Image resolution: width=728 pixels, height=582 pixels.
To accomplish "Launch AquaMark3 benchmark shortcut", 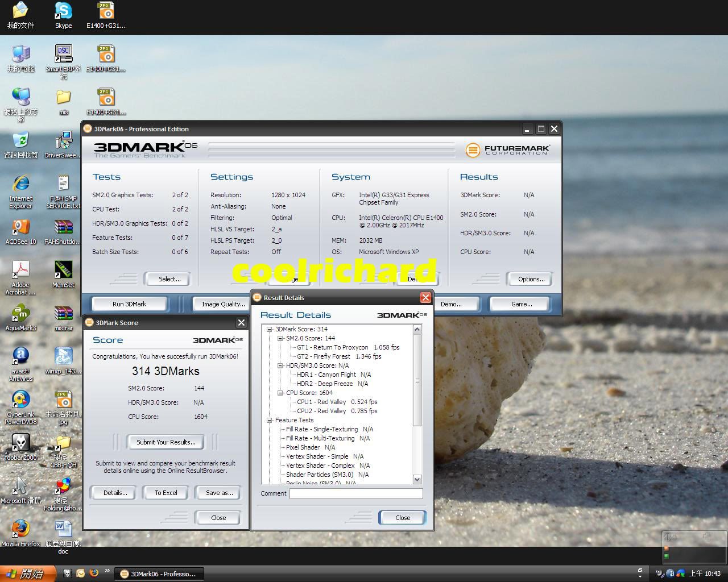I will click(x=20, y=318).
